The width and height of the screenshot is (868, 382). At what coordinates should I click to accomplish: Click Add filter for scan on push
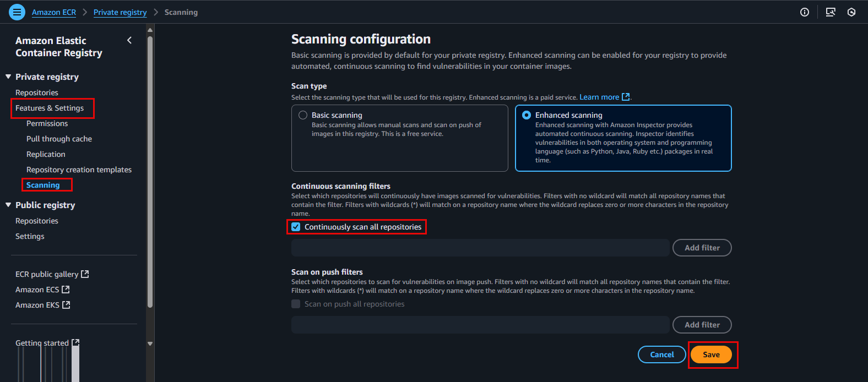pyautogui.click(x=702, y=325)
